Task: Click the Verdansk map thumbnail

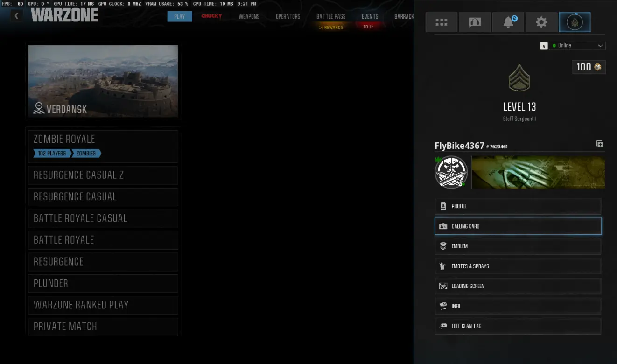Action: 103,81
